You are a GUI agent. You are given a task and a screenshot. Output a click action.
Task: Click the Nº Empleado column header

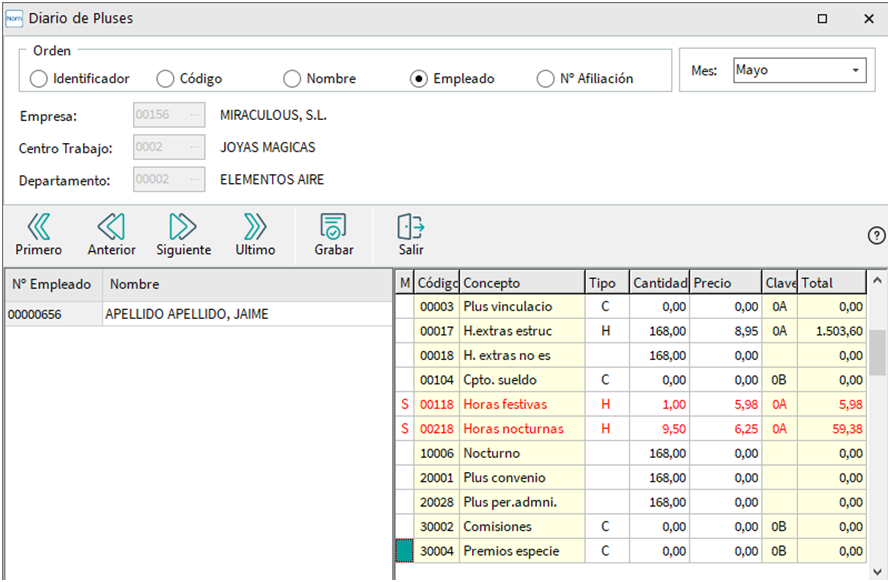pos(52,284)
